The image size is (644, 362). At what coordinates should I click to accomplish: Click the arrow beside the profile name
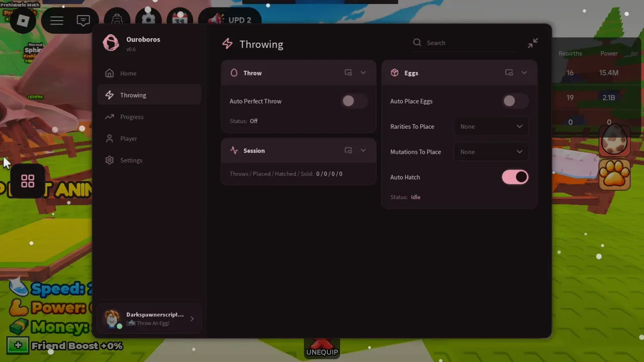point(192,319)
